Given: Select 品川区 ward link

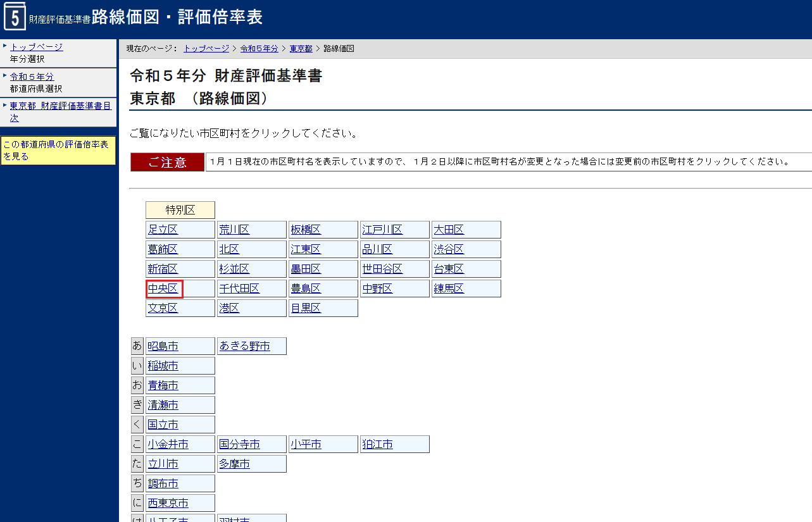Looking at the screenshot, I should click(377, 249).
